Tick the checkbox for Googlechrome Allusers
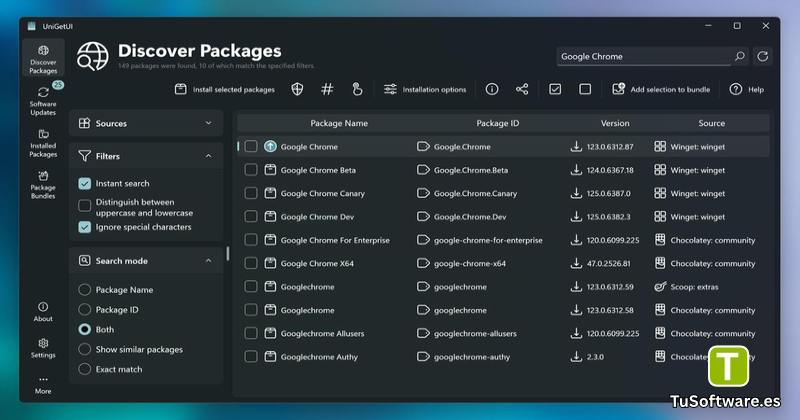 251,333
